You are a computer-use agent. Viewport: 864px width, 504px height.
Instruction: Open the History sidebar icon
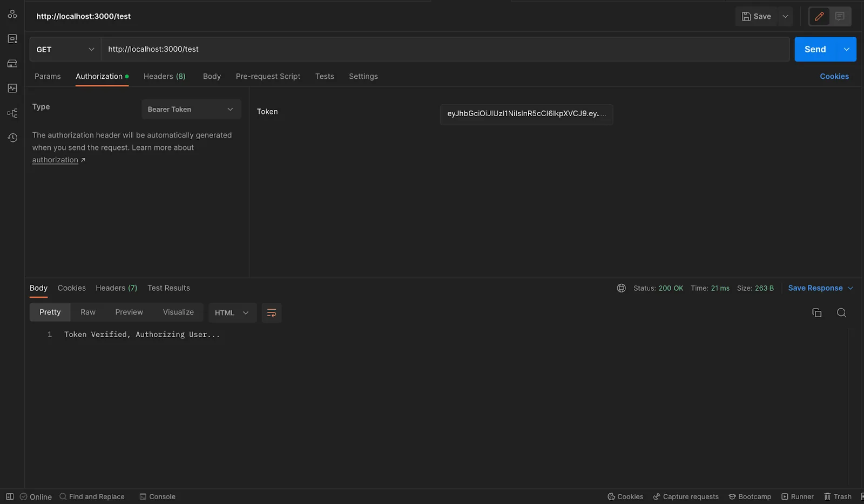12,138
